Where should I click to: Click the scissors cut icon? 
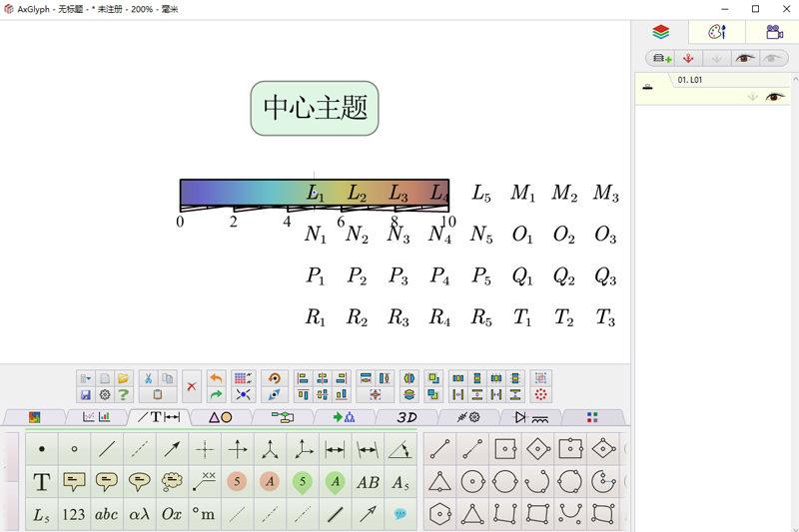click(148, 379)
